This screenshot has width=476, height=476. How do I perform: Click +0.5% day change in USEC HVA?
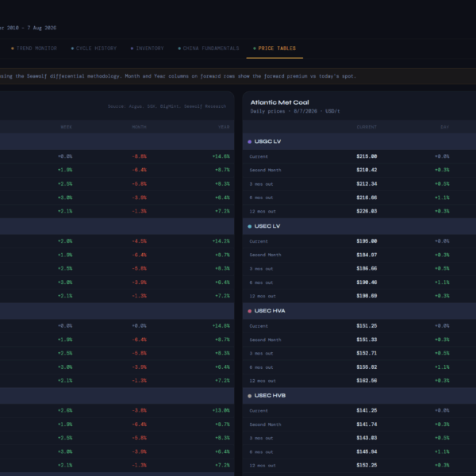(x=442, y=353)
